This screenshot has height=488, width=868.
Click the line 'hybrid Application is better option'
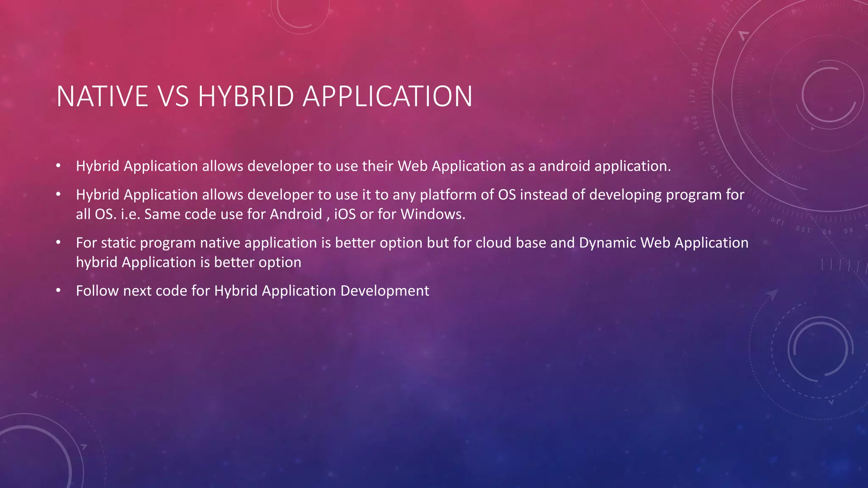(189, 262)
